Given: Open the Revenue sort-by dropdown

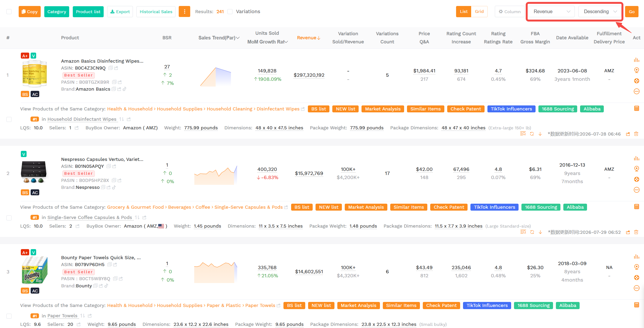Looking at the screenshot, I should click(551, 11).
